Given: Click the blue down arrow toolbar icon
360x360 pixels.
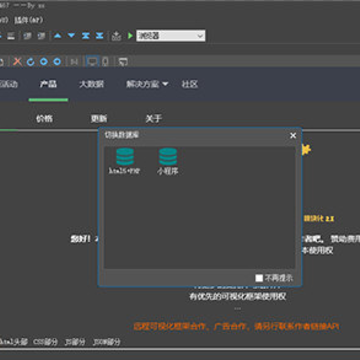Looking at the screenshot, I should (71, 35).
